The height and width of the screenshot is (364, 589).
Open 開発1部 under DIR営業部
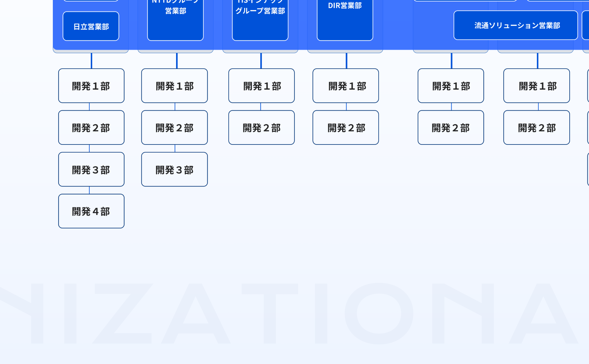pyautogui.click(x=346, y=85)
